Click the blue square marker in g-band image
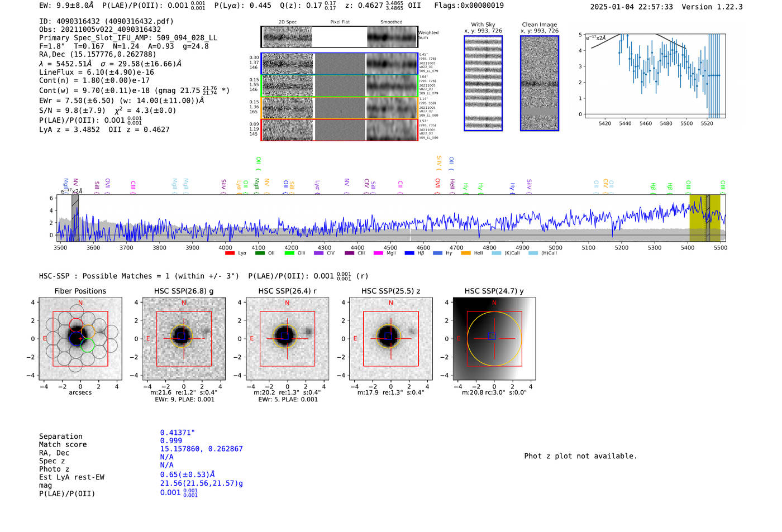782x532 pixels. click(x=181, y=336)
